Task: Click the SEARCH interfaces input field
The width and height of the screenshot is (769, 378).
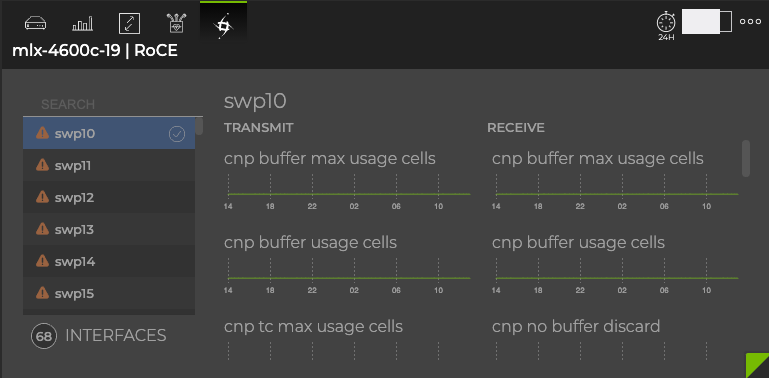Action: point(113,104)
